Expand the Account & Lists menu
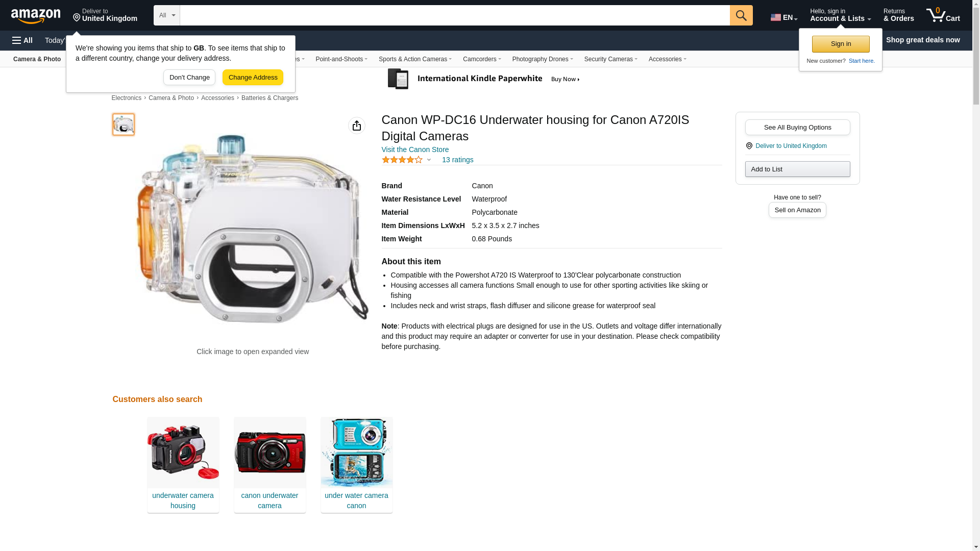The width and height of the screenshot is (980, 551). click(840, 15)
